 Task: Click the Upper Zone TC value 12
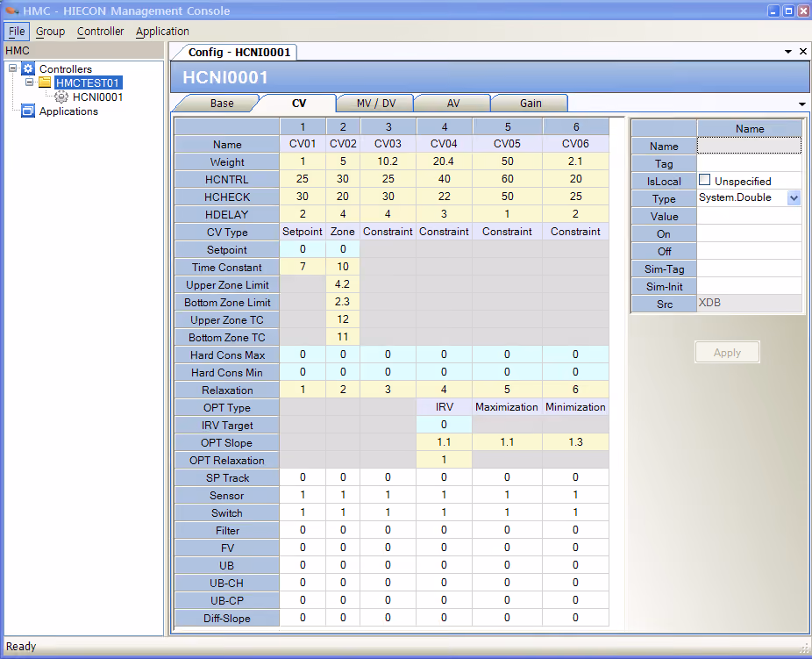click(x=343, y=319)
